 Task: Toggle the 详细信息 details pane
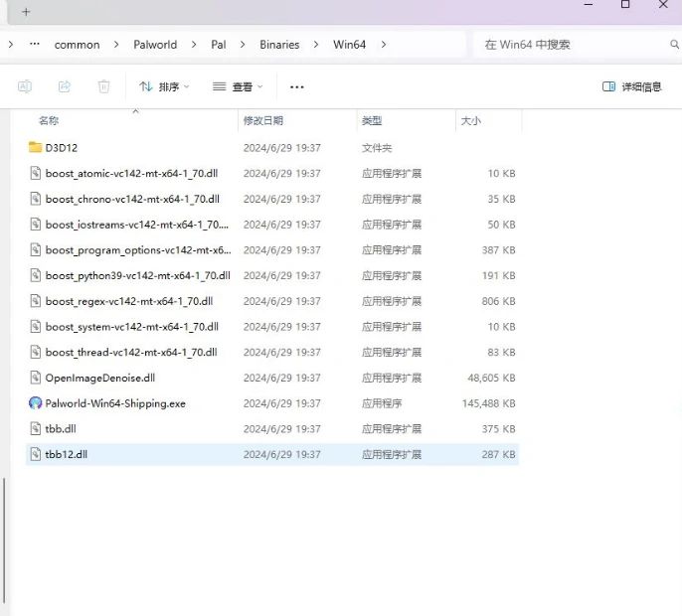tap(631, 87)
